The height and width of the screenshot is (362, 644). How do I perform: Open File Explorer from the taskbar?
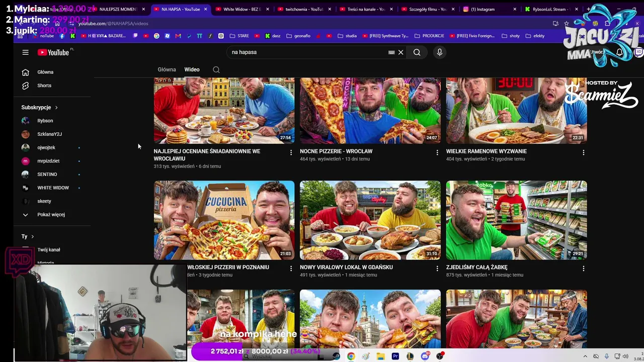pos(380,356)
